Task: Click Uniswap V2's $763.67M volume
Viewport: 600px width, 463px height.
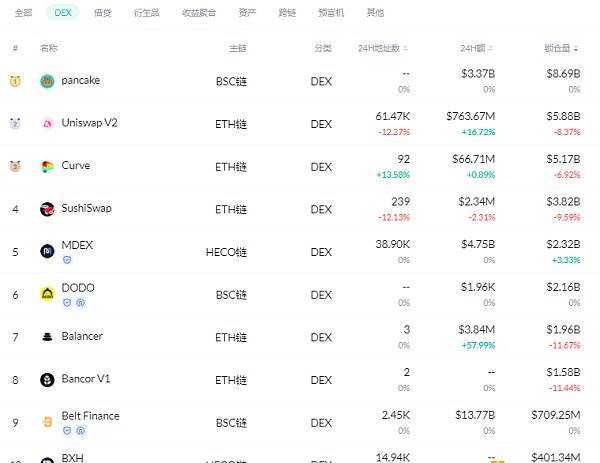Action: pos(471,116)
